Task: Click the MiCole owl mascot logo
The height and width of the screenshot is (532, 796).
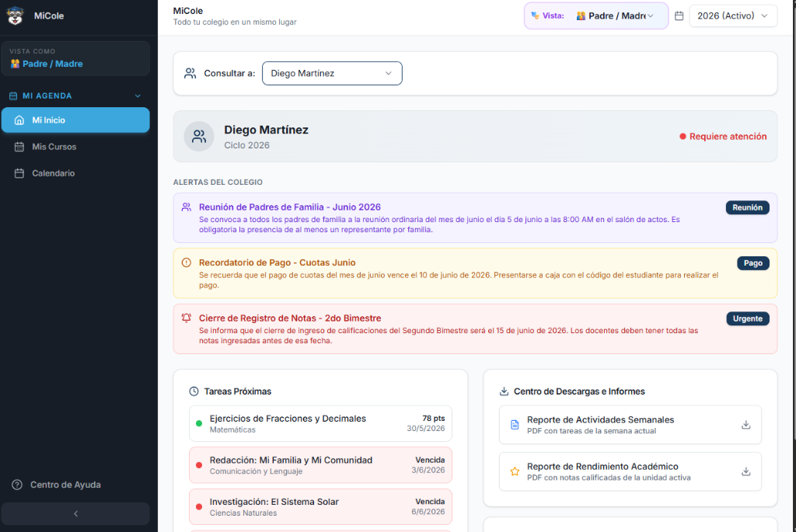Action: [16, 16]
